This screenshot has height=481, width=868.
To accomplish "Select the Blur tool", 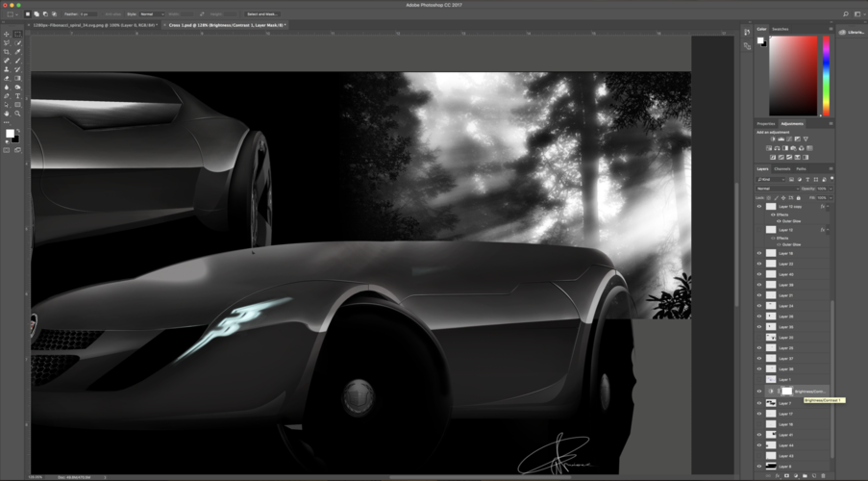I will (x=7, y=87).
